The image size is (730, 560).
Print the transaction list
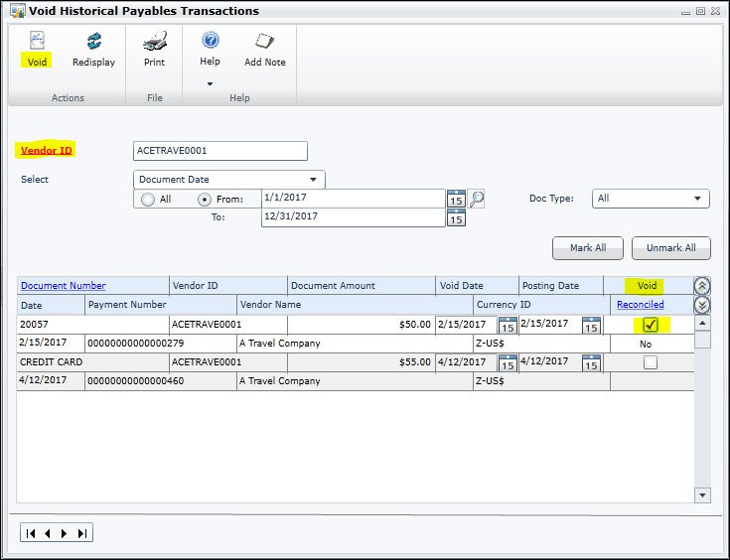point(155,41)
